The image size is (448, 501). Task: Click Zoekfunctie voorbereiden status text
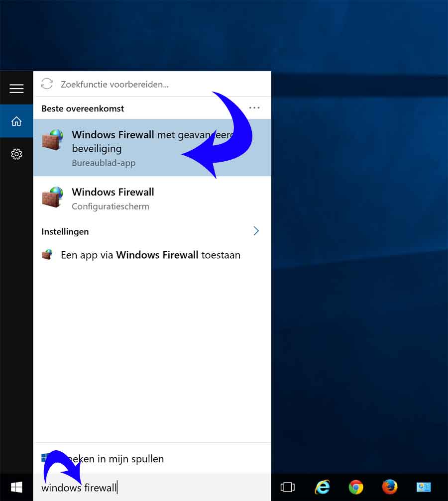coord(114,85)
